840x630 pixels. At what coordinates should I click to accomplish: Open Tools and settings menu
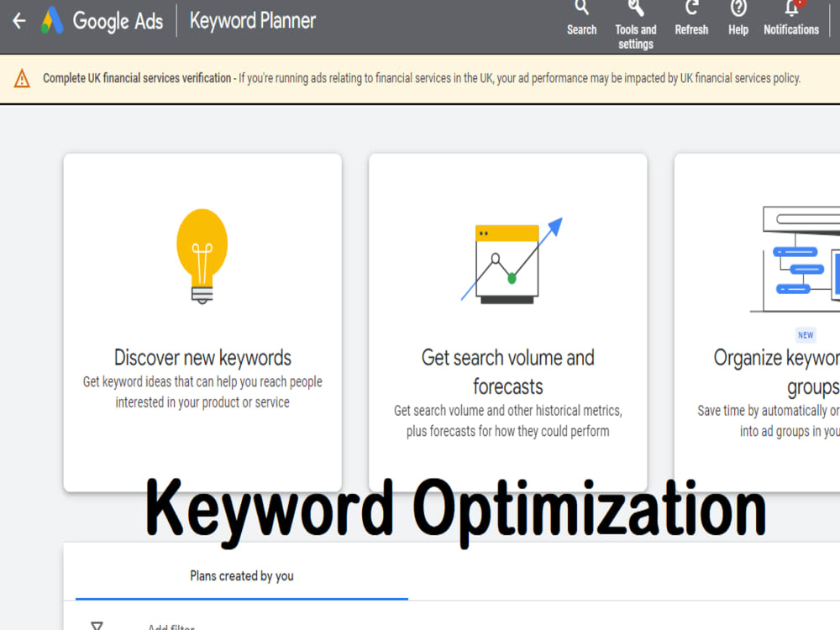click(x=635, y=25)
